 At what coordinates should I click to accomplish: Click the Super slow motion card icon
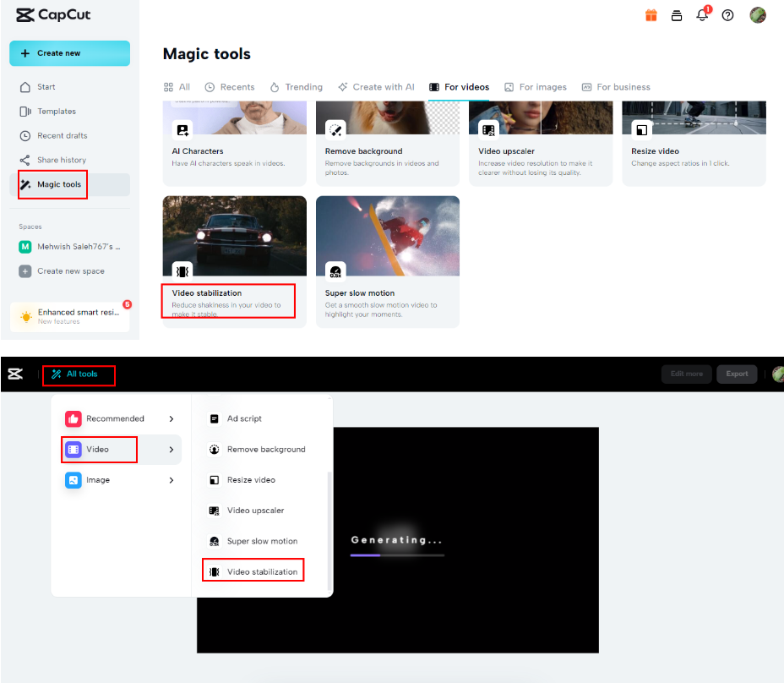point(335,271)
